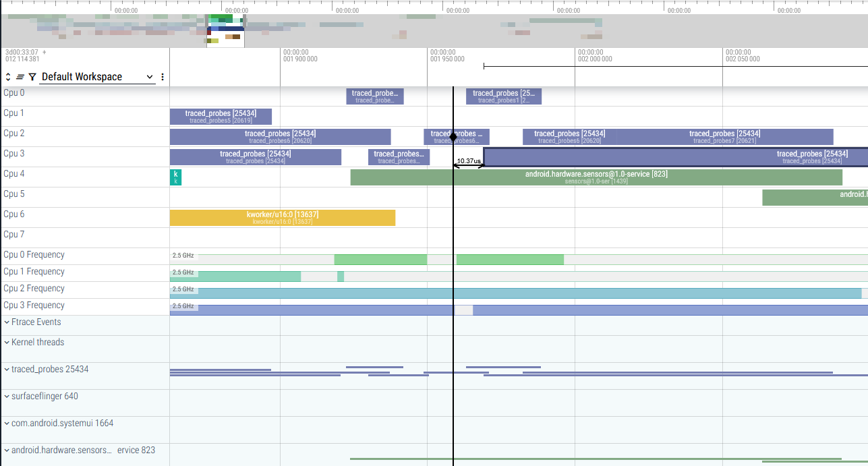Open the Default Workspace dropdown

(98, 77)
